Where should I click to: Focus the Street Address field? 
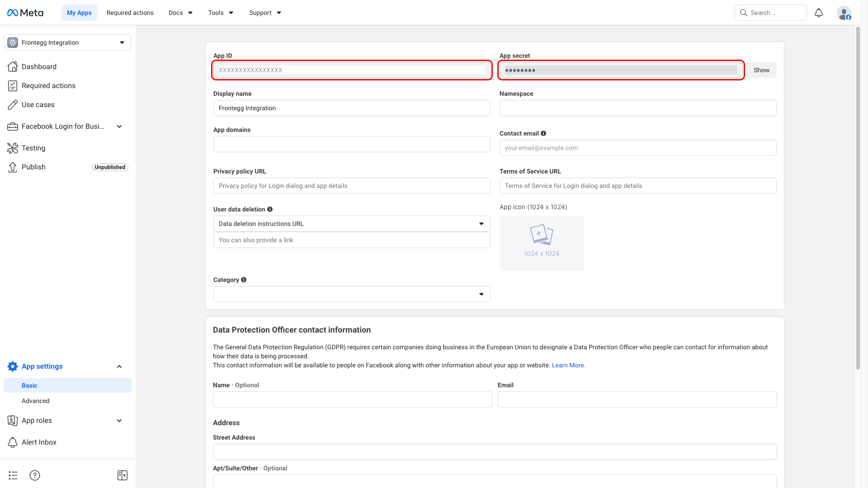[x=495, y=452]
